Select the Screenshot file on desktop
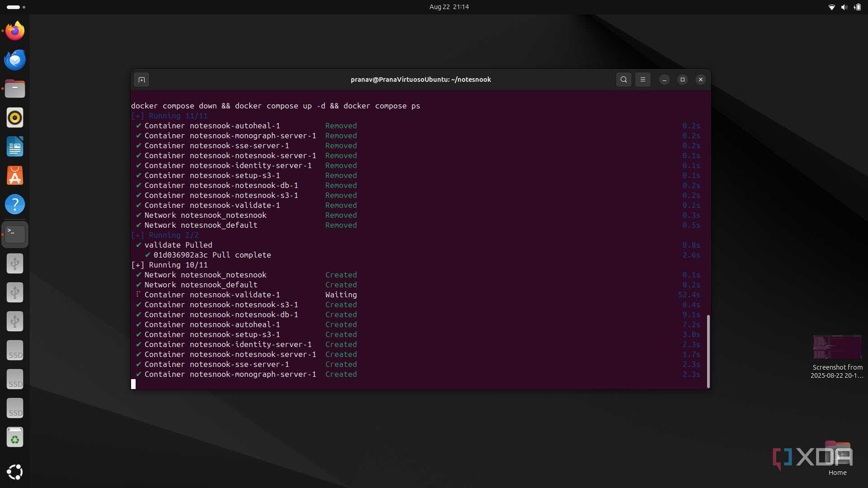 pos(837,357)
